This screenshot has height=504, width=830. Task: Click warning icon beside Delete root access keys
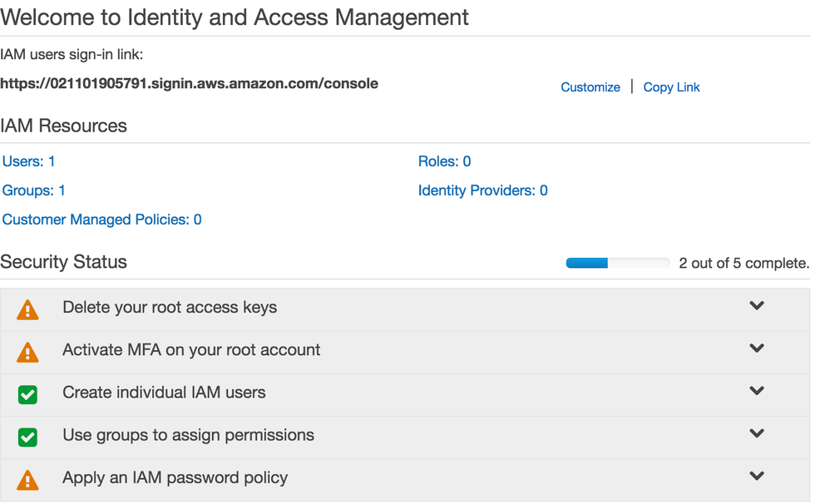[27, 310]
